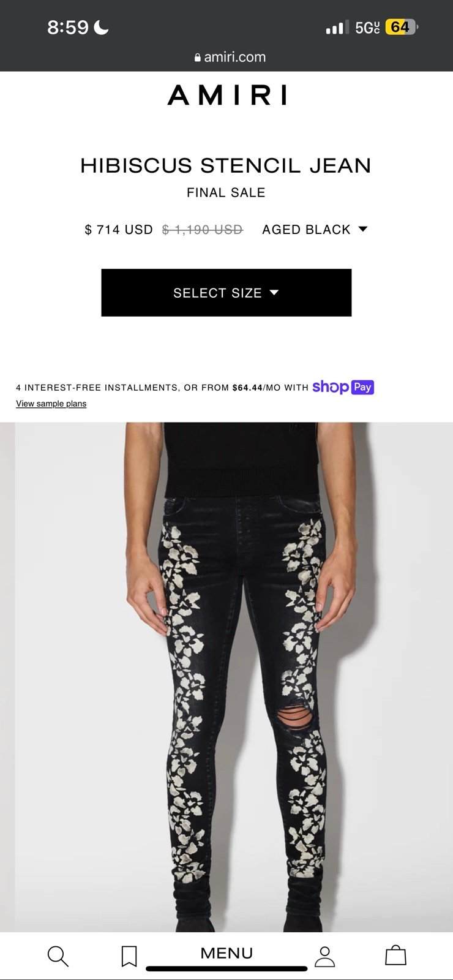The width and height of the screenshot is (453, 980).
Task: Tap the FINAL SALE label
Action: [226, 192]
